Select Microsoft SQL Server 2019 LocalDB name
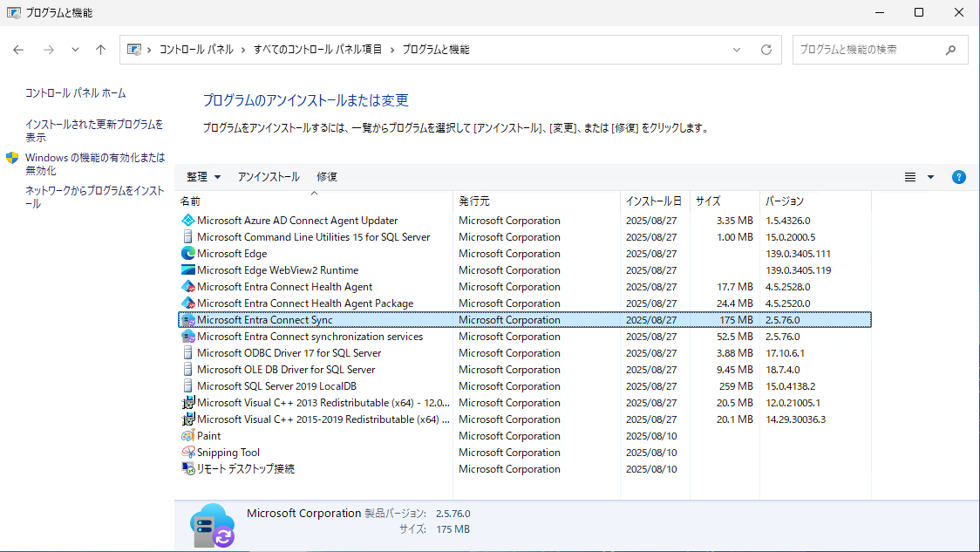 [x=276, y=385]
